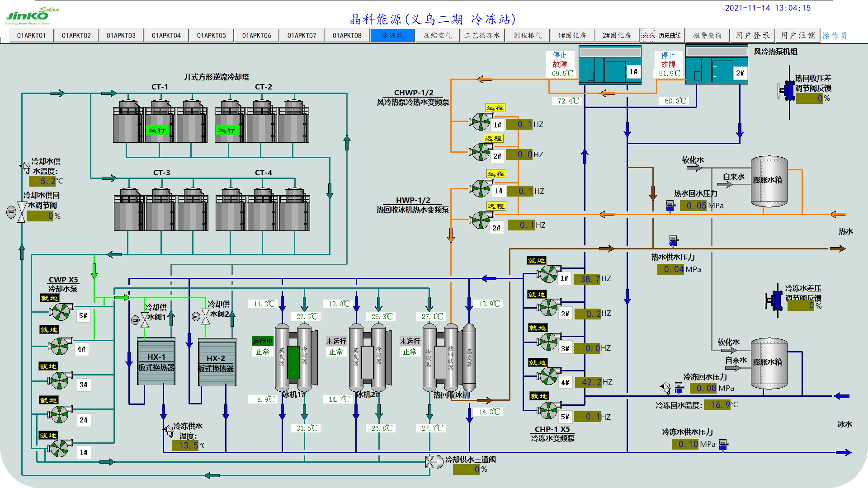Toggle CT-1 running status indicator
The height and width of the screenshot is (488, 868).
click(157, 130)
